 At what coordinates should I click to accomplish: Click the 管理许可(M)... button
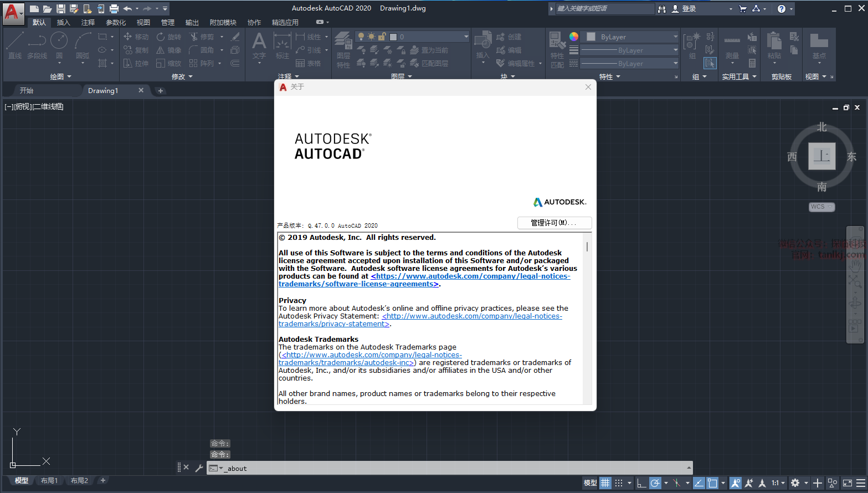(554, 223)
